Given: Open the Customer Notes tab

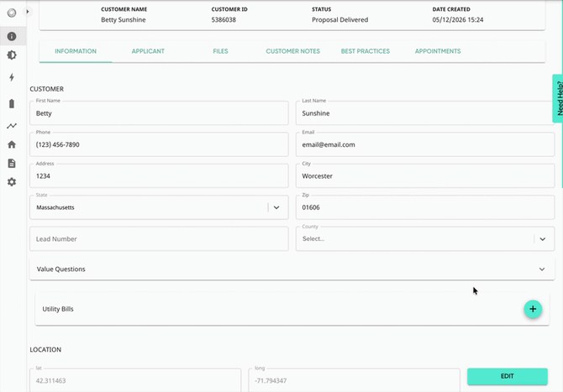Looking at the screenshot, I should pyautogui.click(x=293, y=51).
